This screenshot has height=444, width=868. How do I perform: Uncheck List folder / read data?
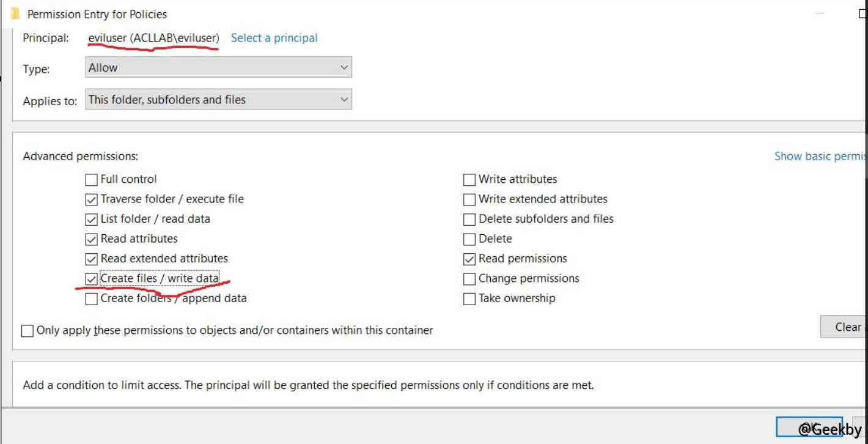pyautogui.click(x=91, y=219)
